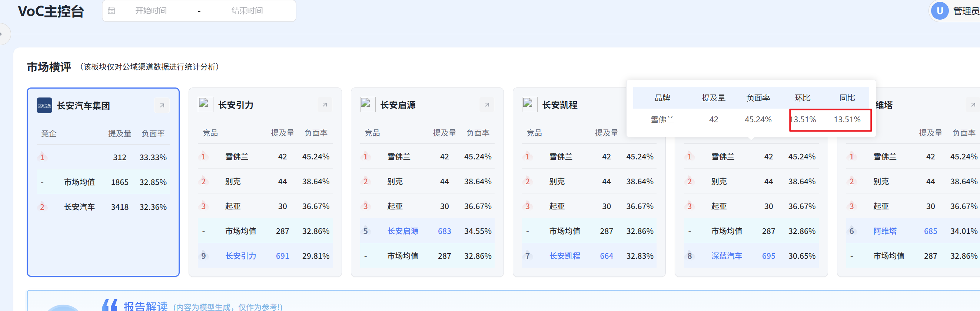Open 长安引力 card detail arrow
The height and width of the screenshot is (311, 980).
(325, 105)
